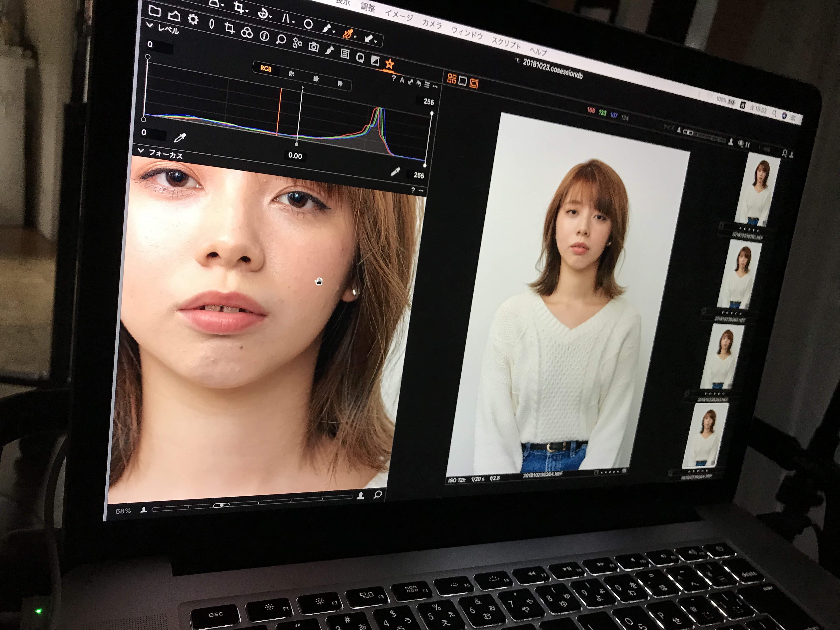Click the Levels top-left shadow output value 0

coord(150,44)
